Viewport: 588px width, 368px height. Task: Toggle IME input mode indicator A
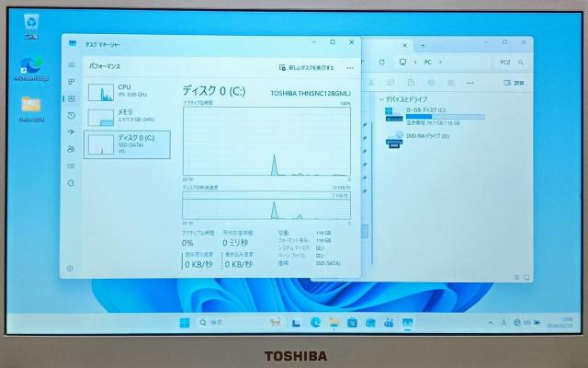[x=503, y=323]
